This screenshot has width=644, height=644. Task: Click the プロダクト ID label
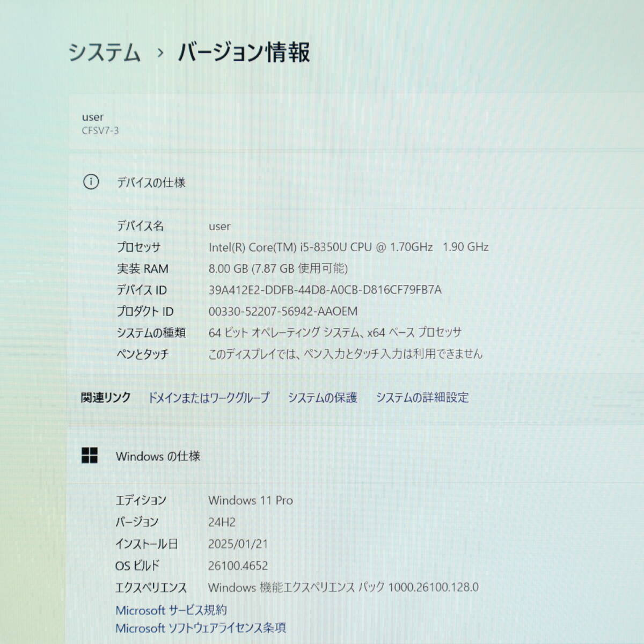(145, 311)
